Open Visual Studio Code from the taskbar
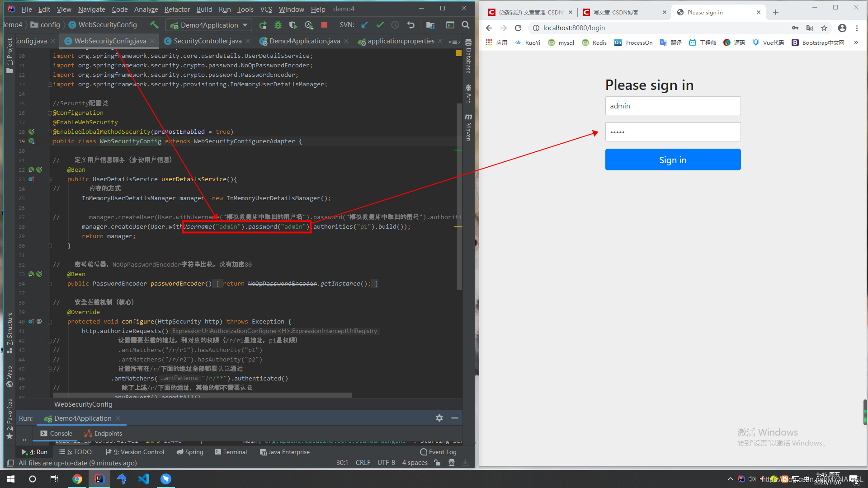Image resolution: width=868 pixels, height=488 pixels. point(144,479)
